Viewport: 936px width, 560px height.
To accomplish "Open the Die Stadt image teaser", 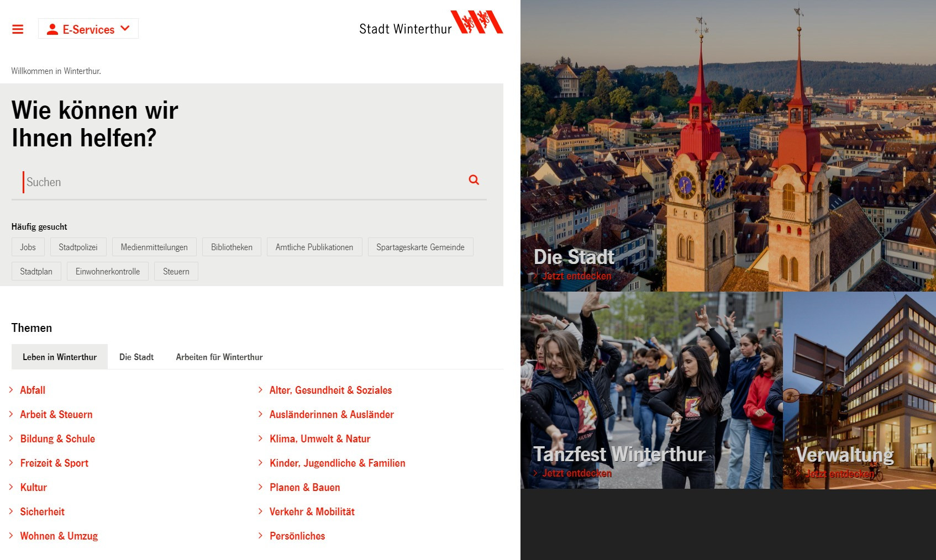I will point(728,146).
